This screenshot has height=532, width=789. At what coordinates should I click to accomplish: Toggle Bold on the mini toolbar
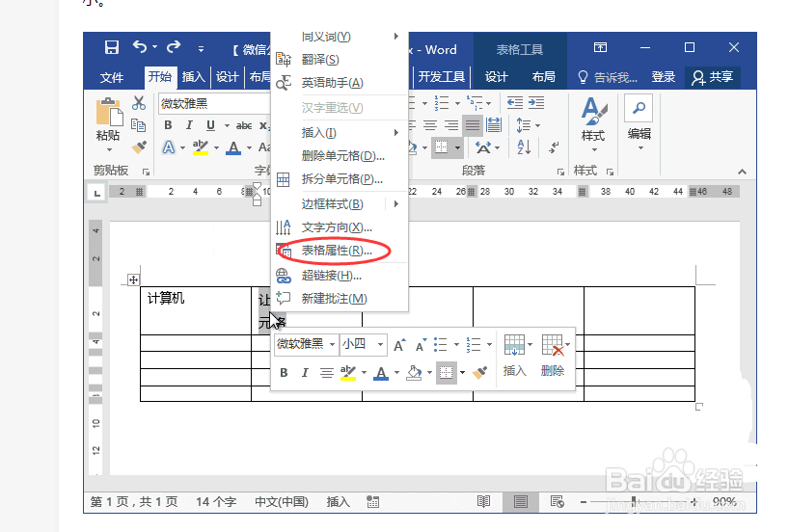(284, 373)
